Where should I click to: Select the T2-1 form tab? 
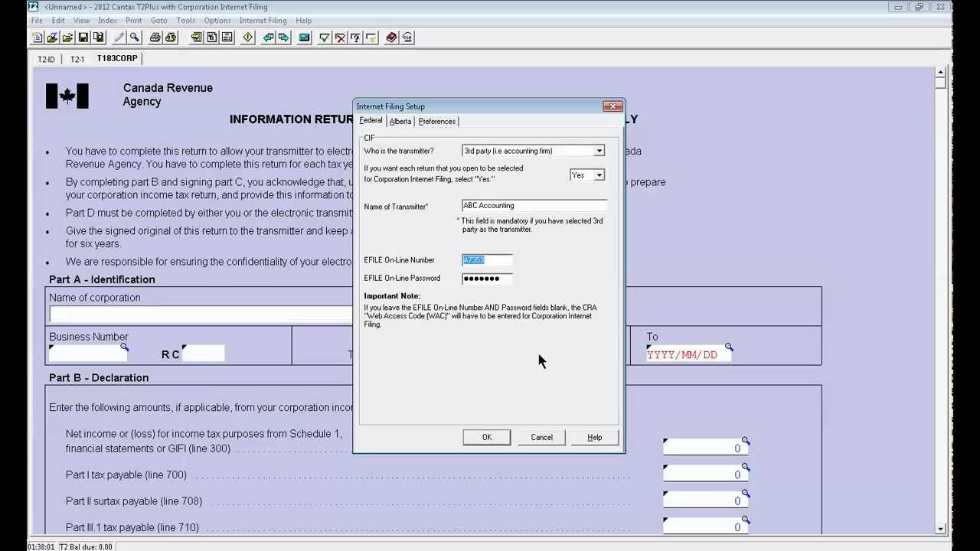77,59
